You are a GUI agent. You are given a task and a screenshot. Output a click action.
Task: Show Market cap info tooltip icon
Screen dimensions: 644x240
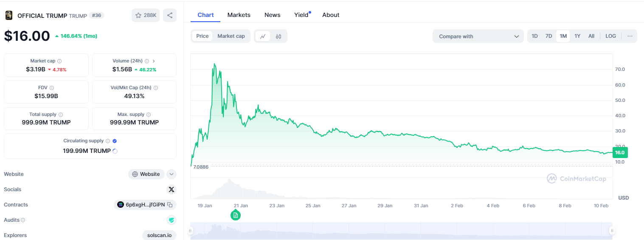59,61
